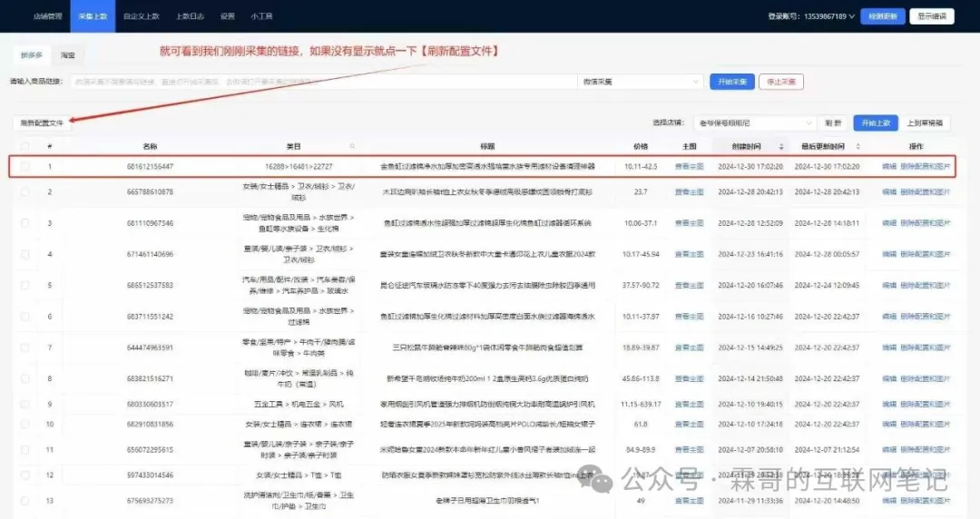Open the 上款日志 menu tab
Screen dimensions: 980x519
pyautogui.click(x=189, y=16)
